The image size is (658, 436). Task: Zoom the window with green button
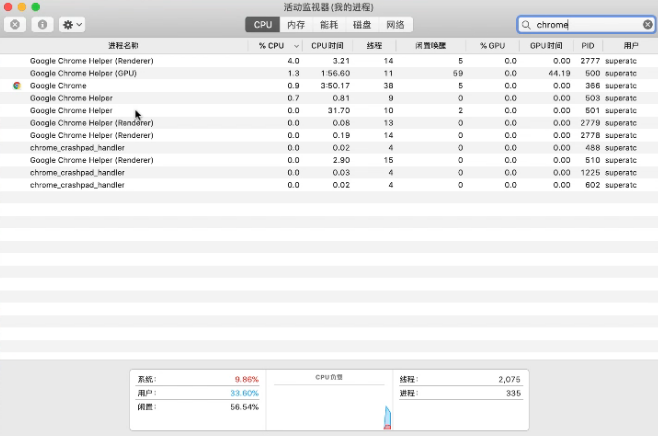point(36,7)
